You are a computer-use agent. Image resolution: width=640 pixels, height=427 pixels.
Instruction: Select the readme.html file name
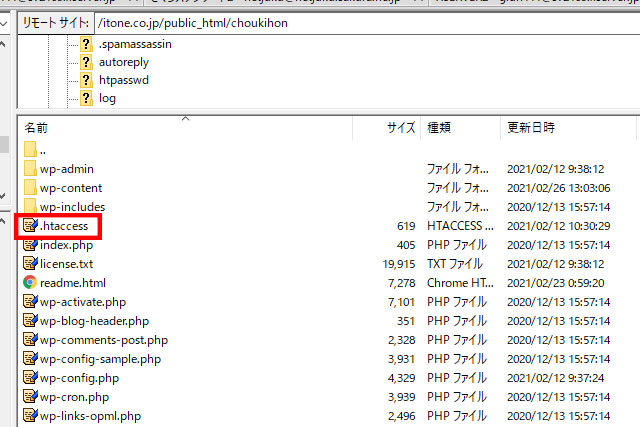tap(73, 283)
